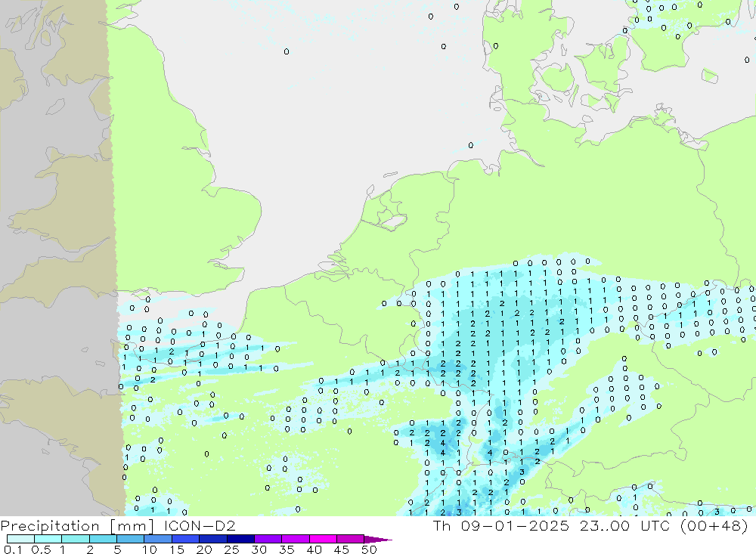756x554 pixels.
Task: Click the 40–45 mm magenta legend swatch
Action: pyautogui.click(x=323, y=539)
